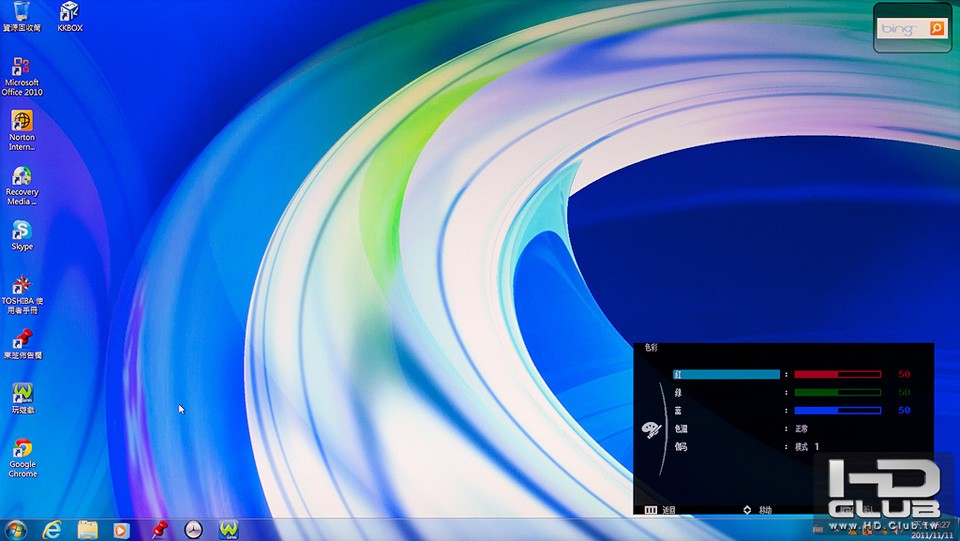
Task: Select the WildTangent games desktop icon
Action: point(23,398)
